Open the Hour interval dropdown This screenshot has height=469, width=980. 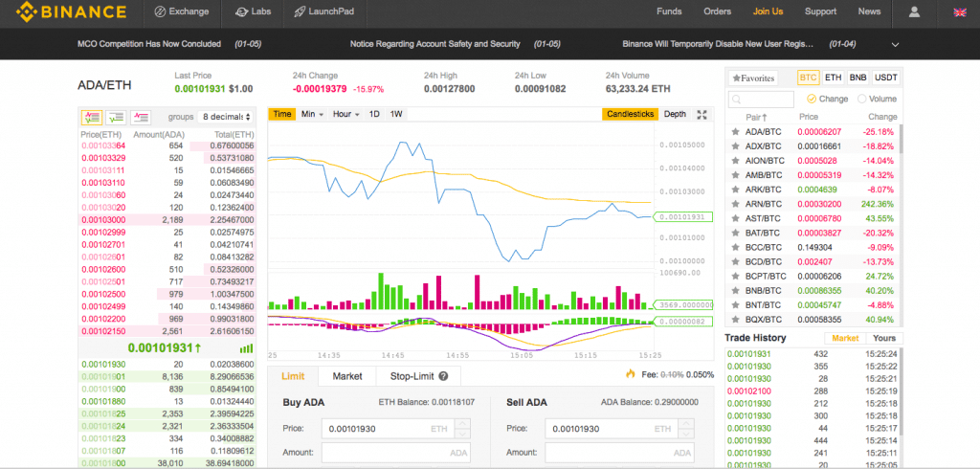346,115
